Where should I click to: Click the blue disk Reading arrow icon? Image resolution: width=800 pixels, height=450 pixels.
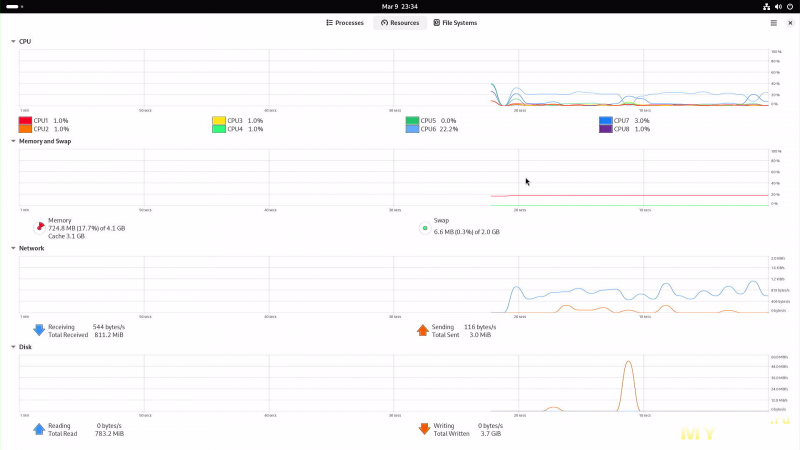(39, 429)
